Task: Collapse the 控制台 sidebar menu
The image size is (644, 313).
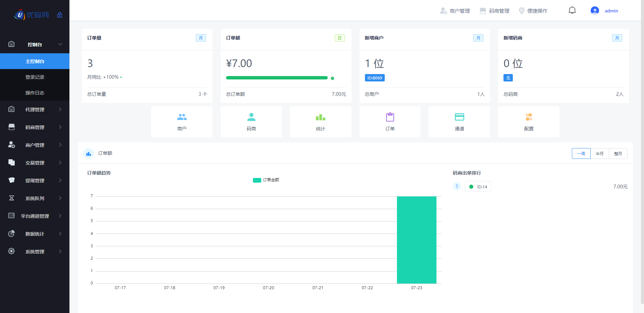Action: (x=35, y=45)
